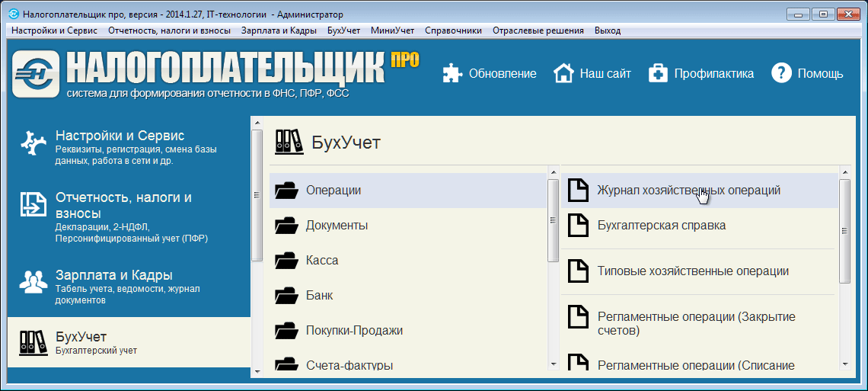Select the Покупки-Продажи folder

[408, 331]
